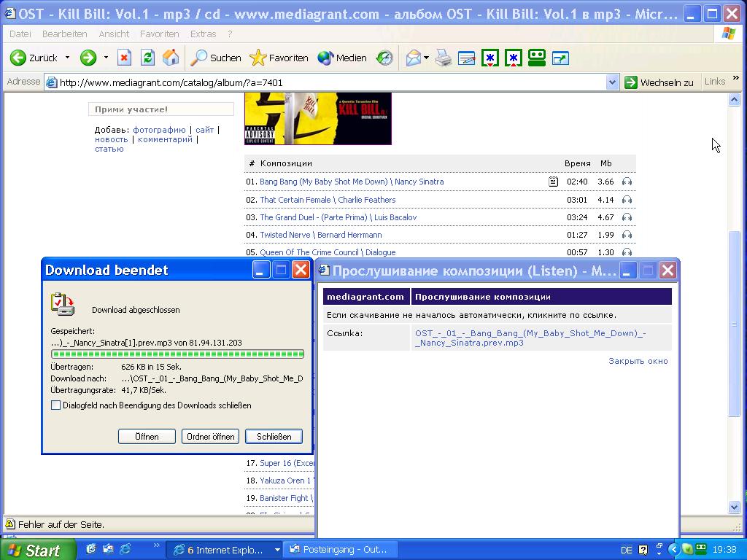Listen to track 05 headphones icon
This screenshot has width=747, height=560.
(x=627, y=252)
